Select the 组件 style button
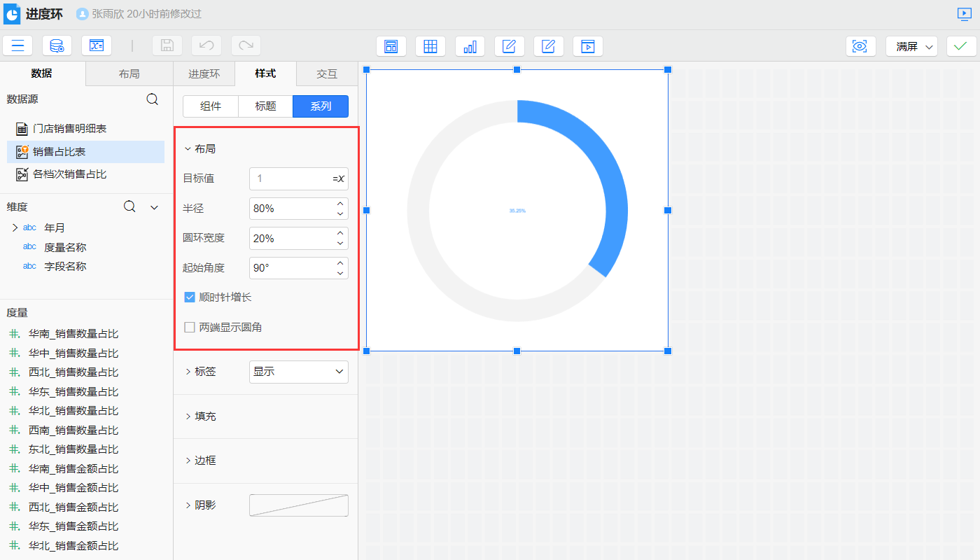The image size is (980, 560). point(211,106)
